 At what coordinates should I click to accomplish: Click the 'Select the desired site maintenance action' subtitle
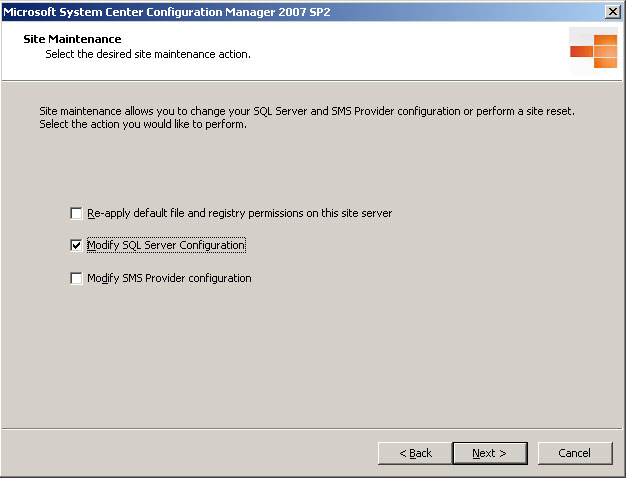coord(148,54)
